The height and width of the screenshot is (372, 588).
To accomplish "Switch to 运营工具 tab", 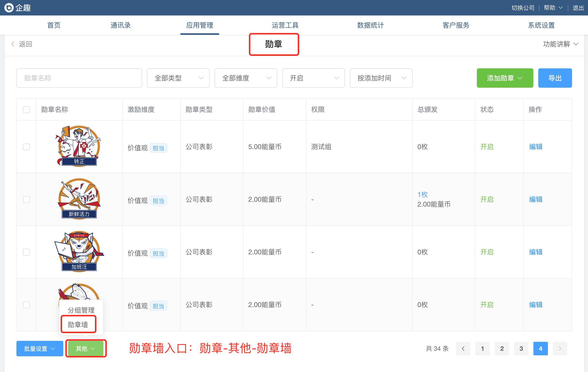I will (x=285, y=25).
